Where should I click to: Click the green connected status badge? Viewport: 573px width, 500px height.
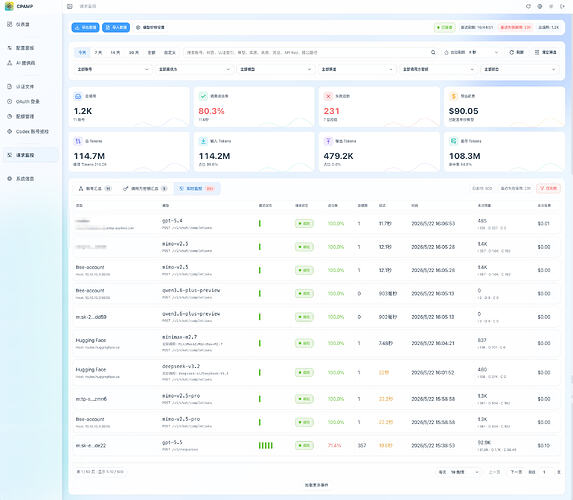click(x=444, y=27)
